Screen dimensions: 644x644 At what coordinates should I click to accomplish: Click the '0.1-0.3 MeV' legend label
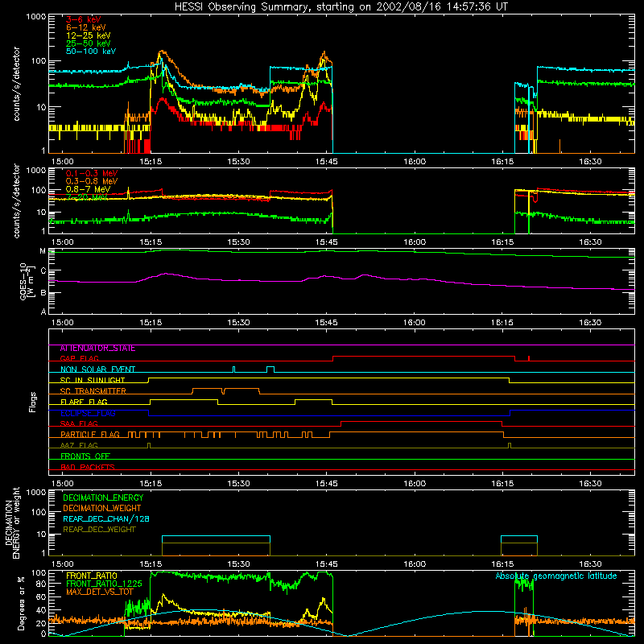click(x=92, y=173)
